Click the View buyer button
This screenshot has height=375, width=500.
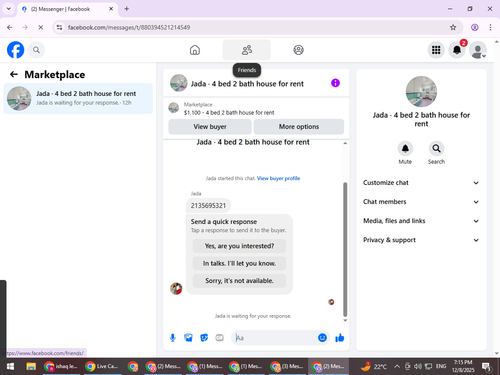pyautogui.click(x=210, y=127)
